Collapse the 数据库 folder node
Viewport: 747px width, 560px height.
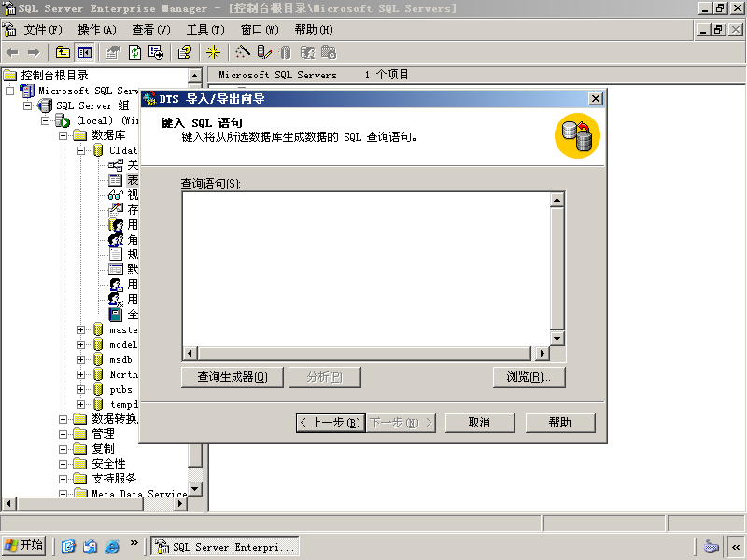(63, 135)
